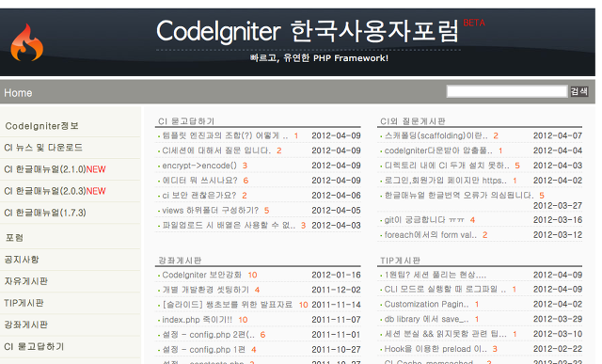Click date 2012-03-16 in git이 궁금합니다 row

(x=558, y=220)
